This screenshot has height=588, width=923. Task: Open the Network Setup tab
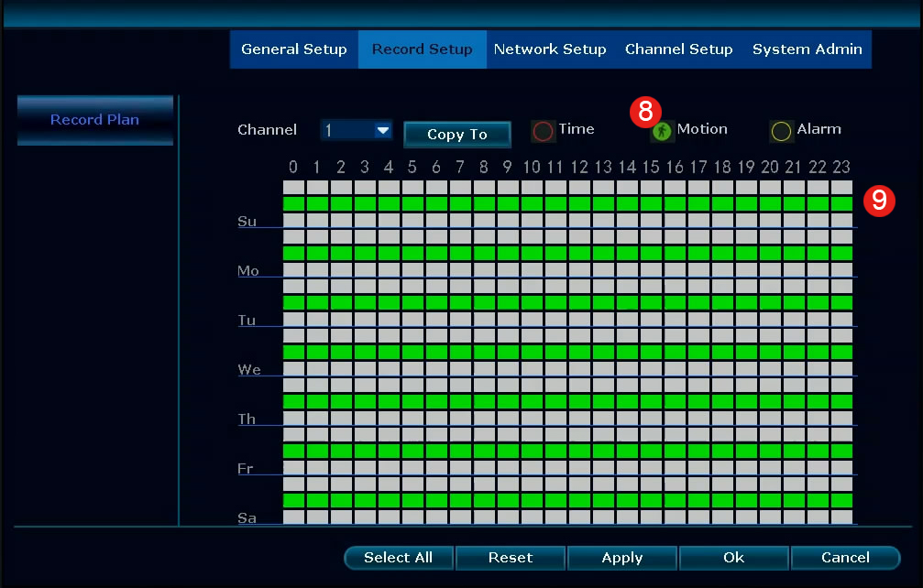pyautogui.click(x=550, y=49)
